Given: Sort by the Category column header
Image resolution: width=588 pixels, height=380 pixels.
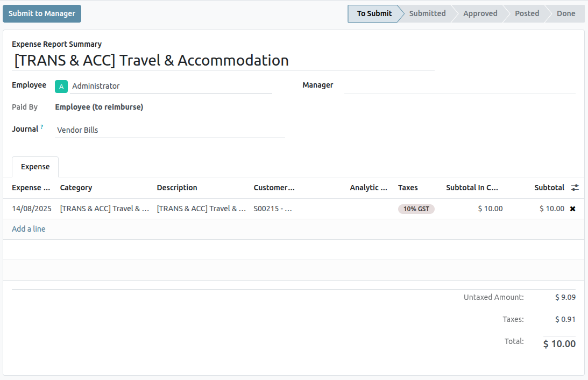Looking at the screenshot, I should (x=76, y=188).
